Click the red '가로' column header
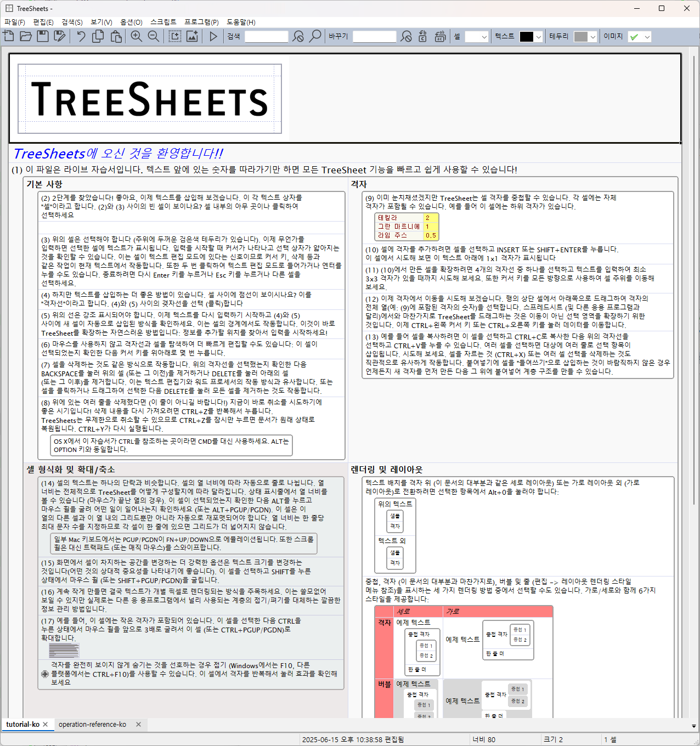Image resolution: width=700 pixels, height=746 pixels. [x=498, y=611]
